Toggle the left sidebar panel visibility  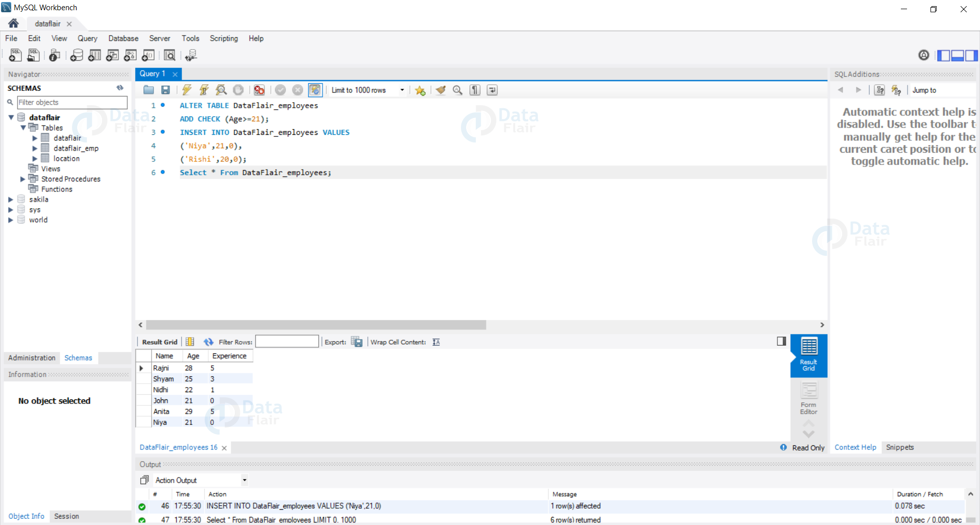(944, 55)
